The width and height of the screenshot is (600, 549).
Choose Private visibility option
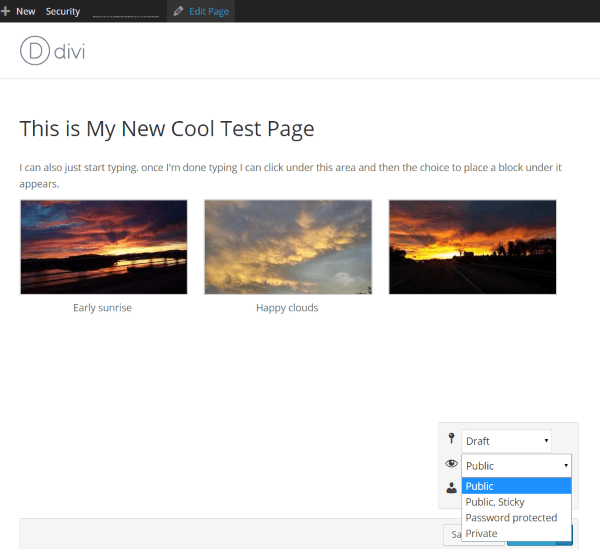click(517, 533)
